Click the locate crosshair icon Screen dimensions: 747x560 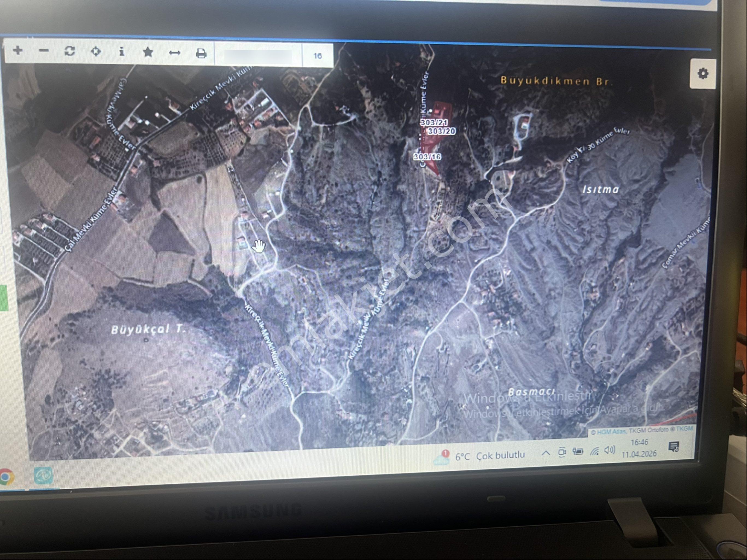tap(96, 52)
